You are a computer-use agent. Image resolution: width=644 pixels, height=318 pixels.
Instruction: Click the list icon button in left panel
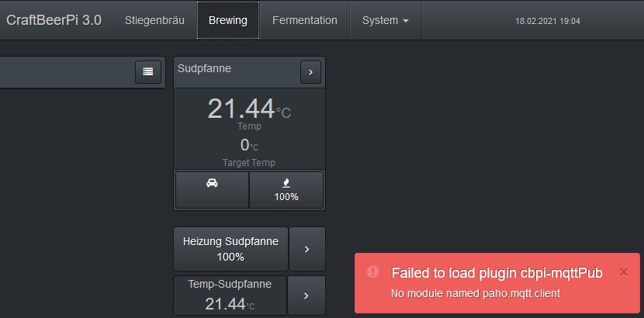[x=147, y=71]
